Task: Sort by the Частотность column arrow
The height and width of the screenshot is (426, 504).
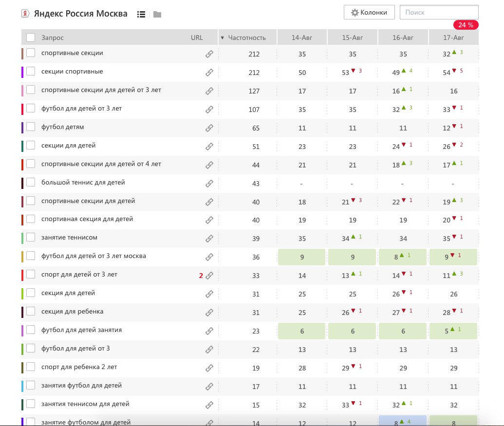Action: [223, 37]
